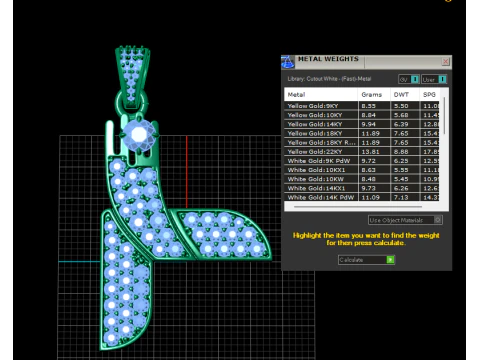Viewport: 480px width, 360px height.
Task: Select the Yellow Gold:9KY row
Action: [x=363, y=106]
